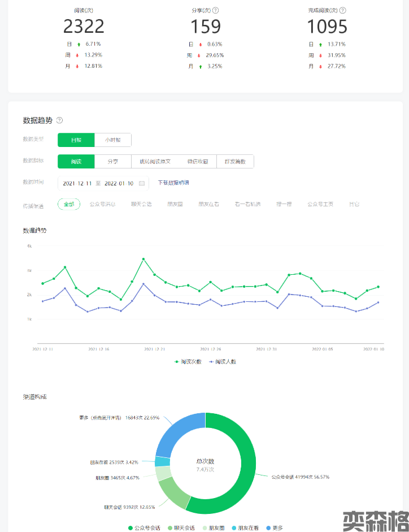409x532 pixels.
Task: Switch the data type to 小时报
Action: 113,140
